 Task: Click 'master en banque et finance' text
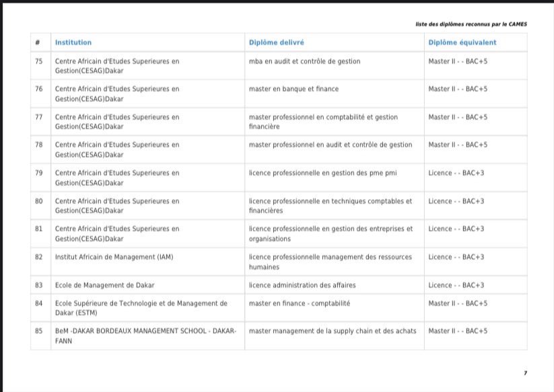[293, 89]
